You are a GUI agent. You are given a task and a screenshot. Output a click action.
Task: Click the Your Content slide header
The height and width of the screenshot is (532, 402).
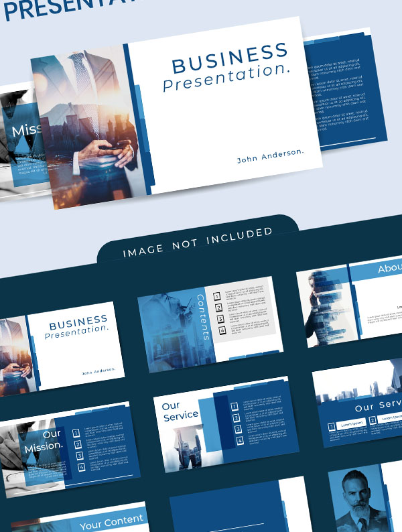click(111, 521)
